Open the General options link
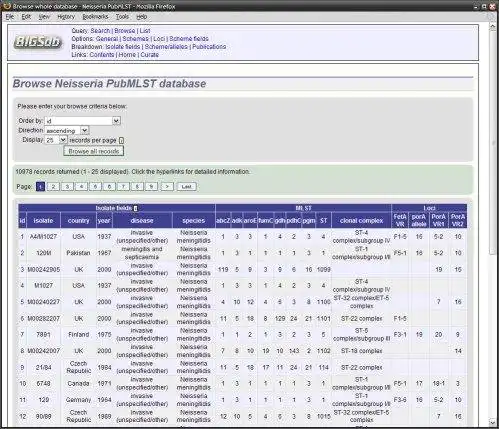 click(107, 39)
